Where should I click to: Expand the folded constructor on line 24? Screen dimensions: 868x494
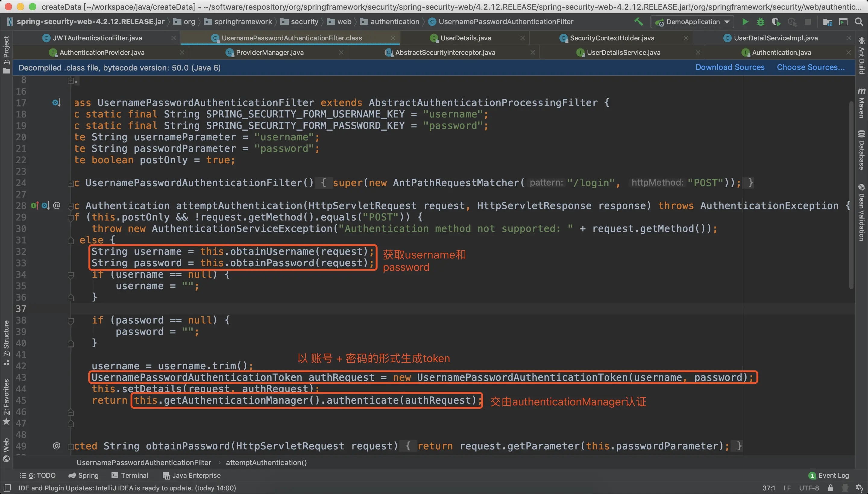pyautogui.click(x=71, y=183)
